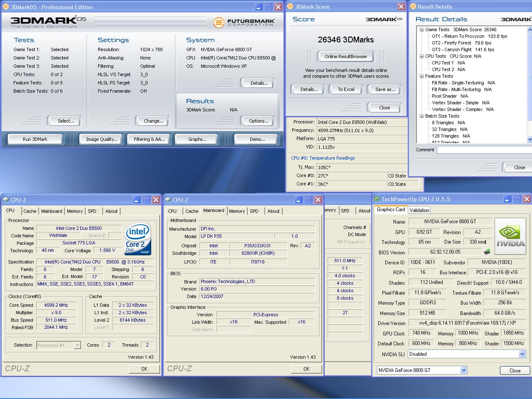
Task: Collapse the Game Tests tree node
Action: [x=421, y=30]
